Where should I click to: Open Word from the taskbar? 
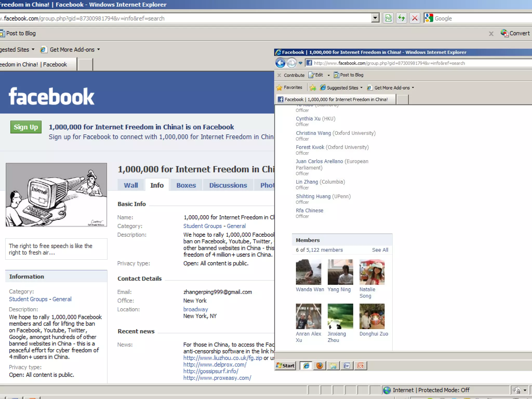[x=347, y=366]
